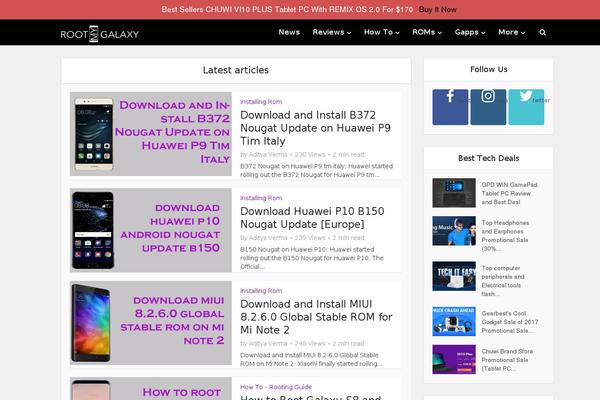Screen dimensions: 600x400
Task: Open Top Headphones and Earphones Promotional Sale deal
Action: [x=505, y=235]
